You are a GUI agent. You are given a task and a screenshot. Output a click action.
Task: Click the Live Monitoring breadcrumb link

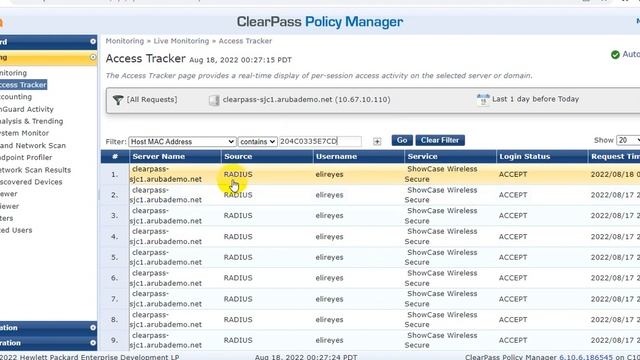pyautogui.click(x=181, y=41)
